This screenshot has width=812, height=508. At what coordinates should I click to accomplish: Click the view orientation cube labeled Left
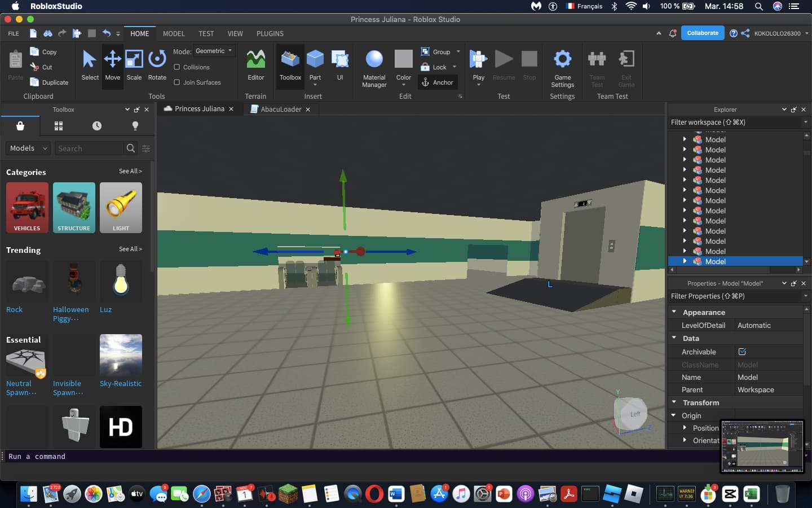click(632, 414)
